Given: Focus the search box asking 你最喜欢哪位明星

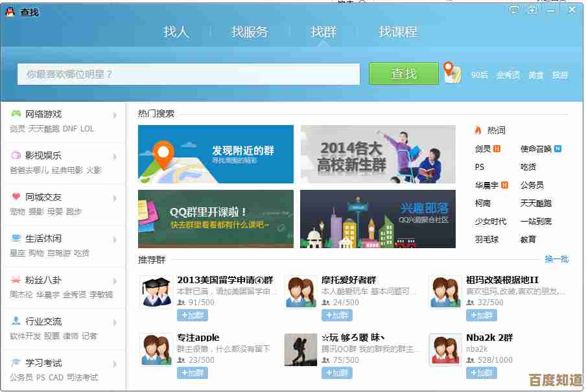Looking at the screenshot, I should click(188, 75).
